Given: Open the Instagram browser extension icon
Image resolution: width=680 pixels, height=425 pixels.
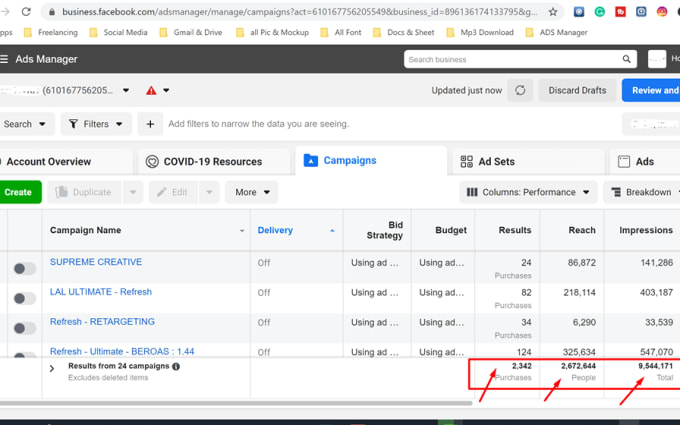Looking at the screenshot, I should pos(662,12).
